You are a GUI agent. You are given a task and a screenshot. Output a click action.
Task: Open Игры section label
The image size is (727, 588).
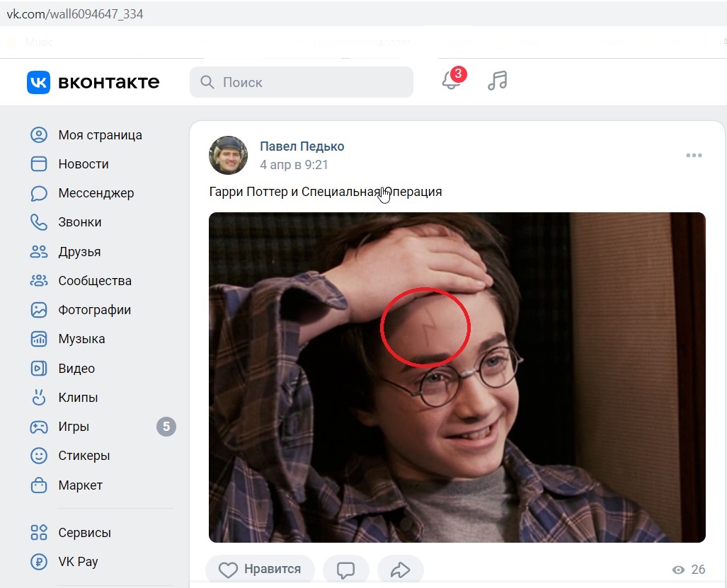click(74, 427)
